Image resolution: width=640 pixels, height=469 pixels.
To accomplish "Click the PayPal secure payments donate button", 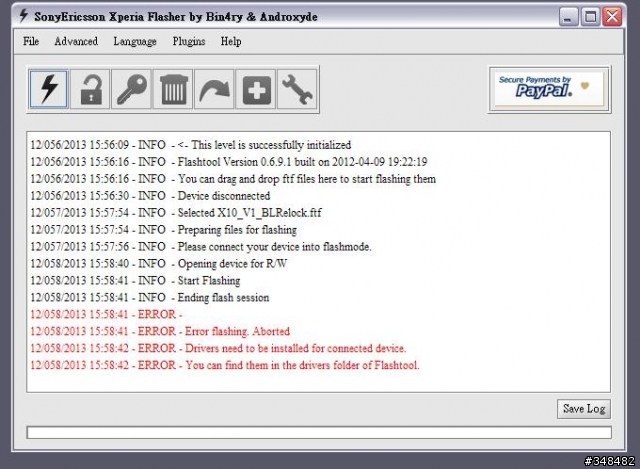I will tap(549, 89).
